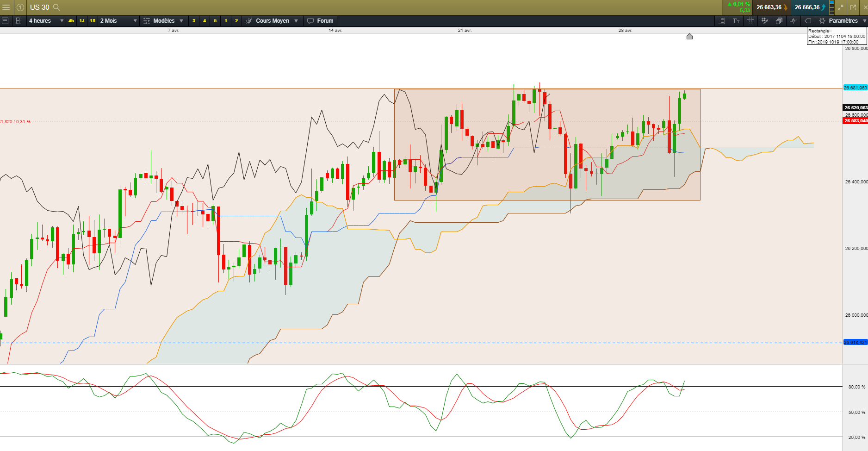Screen dimensions: 868x451
Task: Click the price label tag icon
Action: point(808,21)
